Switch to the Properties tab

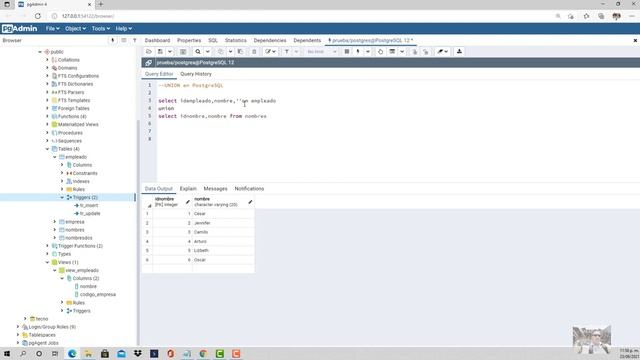tap(189, 40)
